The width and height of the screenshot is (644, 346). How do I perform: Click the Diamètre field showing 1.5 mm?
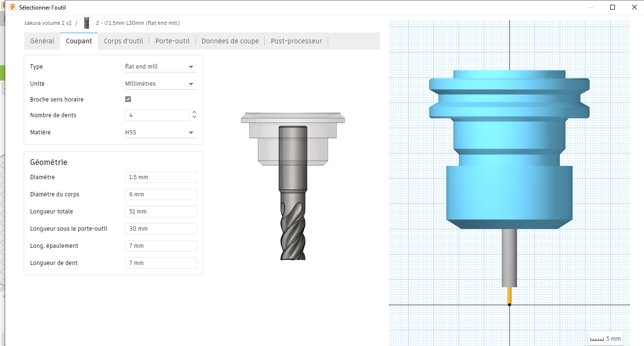point(161,177)
